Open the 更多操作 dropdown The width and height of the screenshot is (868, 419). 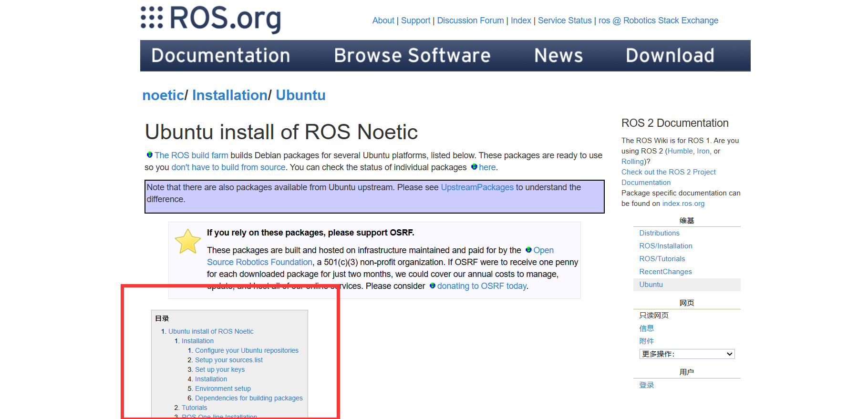tap(686, 354)
